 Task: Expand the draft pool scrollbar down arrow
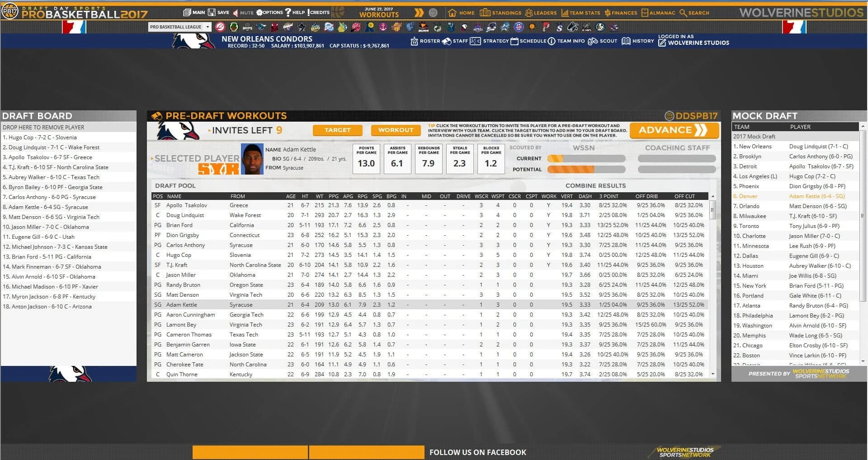(x=713, y=374)
